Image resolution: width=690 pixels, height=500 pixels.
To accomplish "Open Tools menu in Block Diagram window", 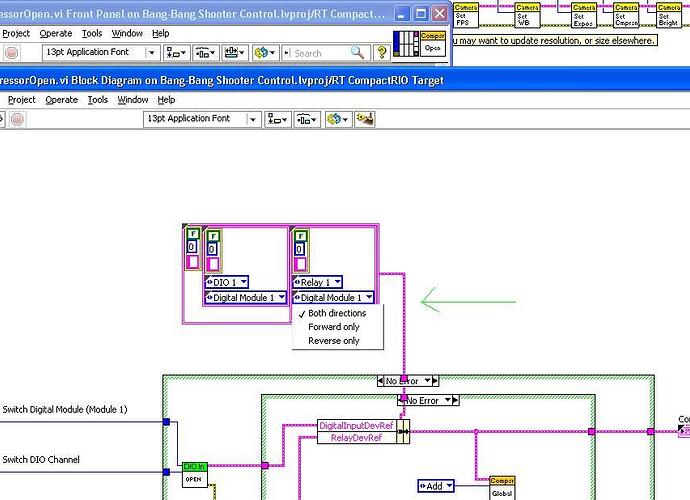I will (x=98, y=100).
